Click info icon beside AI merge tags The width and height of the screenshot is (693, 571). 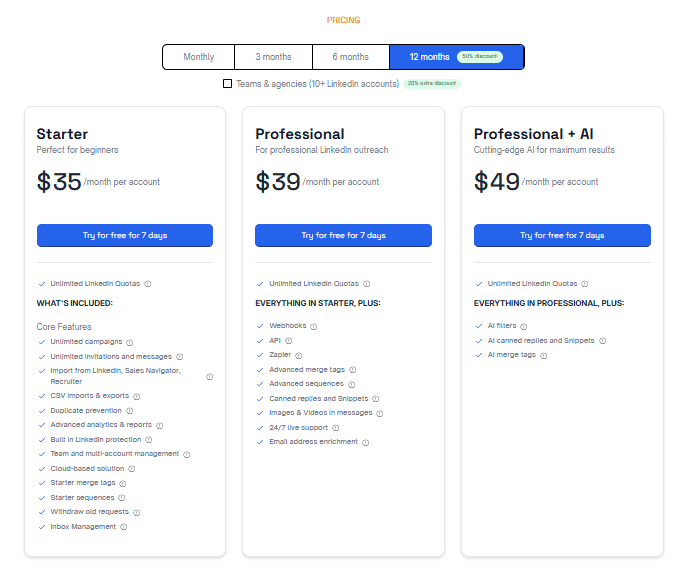543,355
